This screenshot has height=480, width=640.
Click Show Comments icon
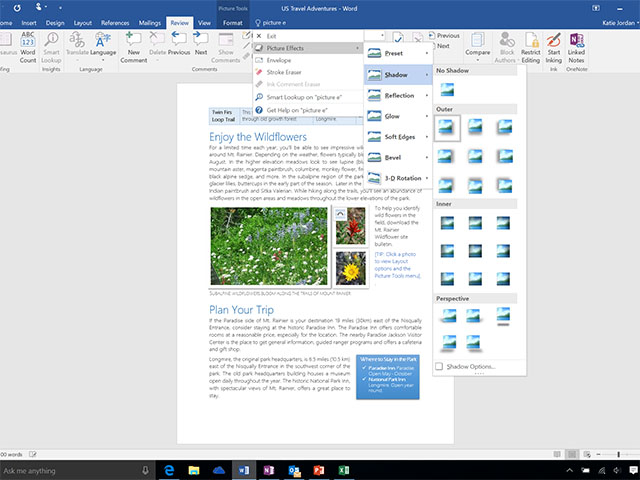point(226,48)
